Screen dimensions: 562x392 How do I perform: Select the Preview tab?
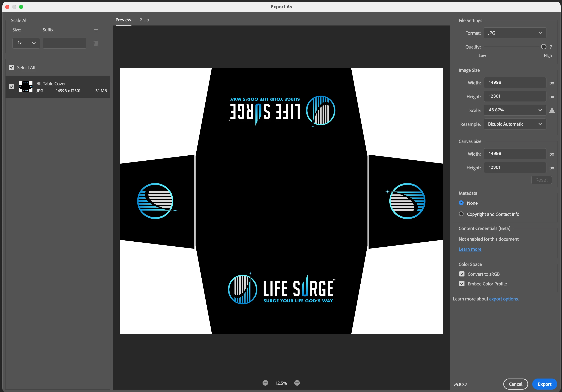coord(123,20)
